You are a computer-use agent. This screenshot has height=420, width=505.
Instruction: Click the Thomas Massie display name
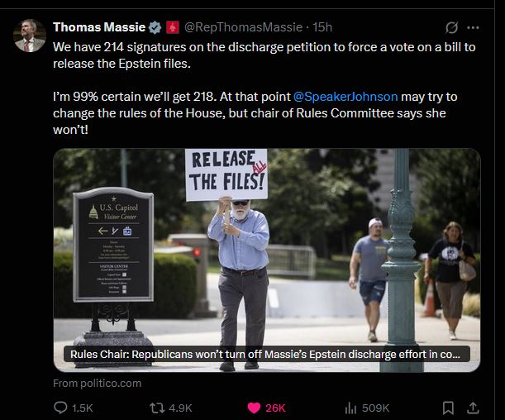point(99,27)
